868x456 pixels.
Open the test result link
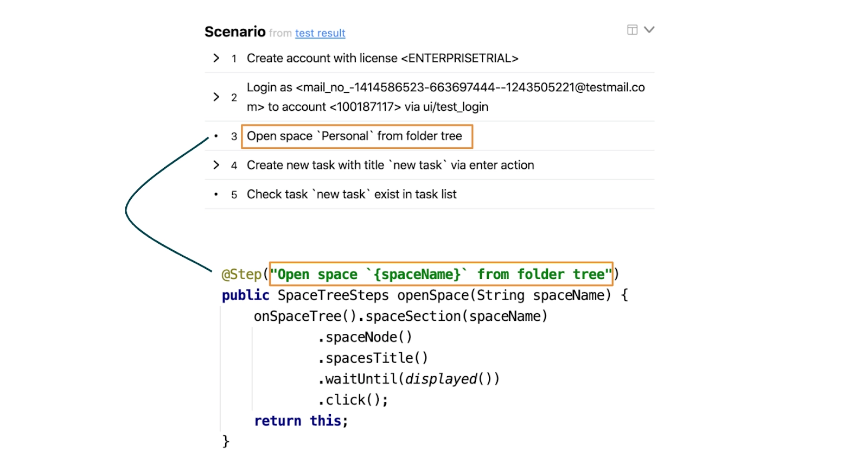[320, 33]
